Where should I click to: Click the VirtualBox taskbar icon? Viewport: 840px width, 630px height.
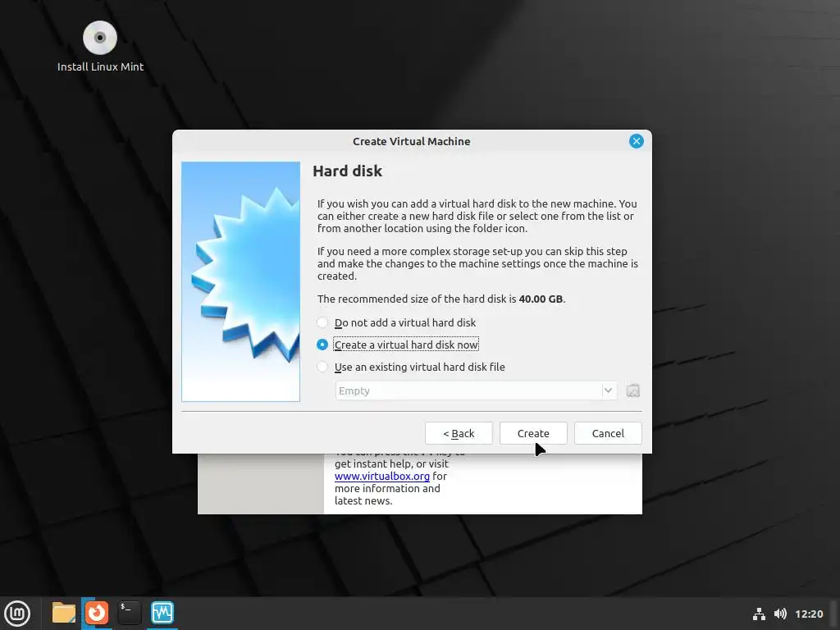pyautogui.click(x=162, y=613)
